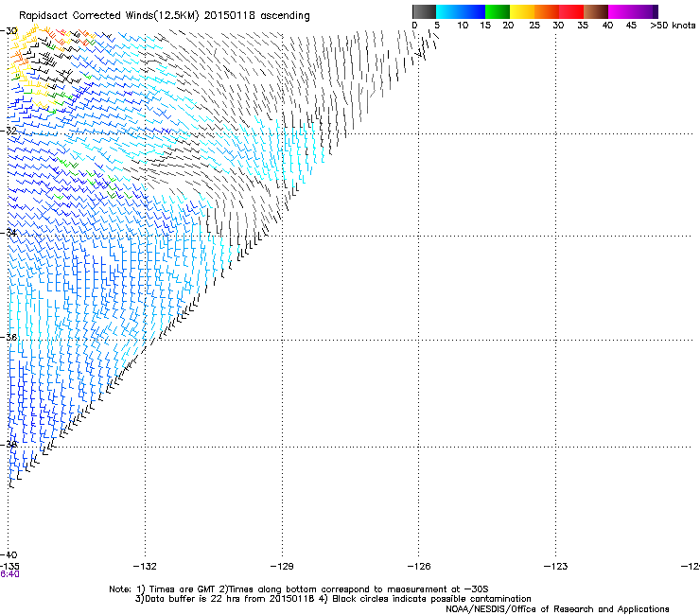This screenshot has height=615, width=700.
Task: Click the '>50 knots' legend label
Action: 673,26
